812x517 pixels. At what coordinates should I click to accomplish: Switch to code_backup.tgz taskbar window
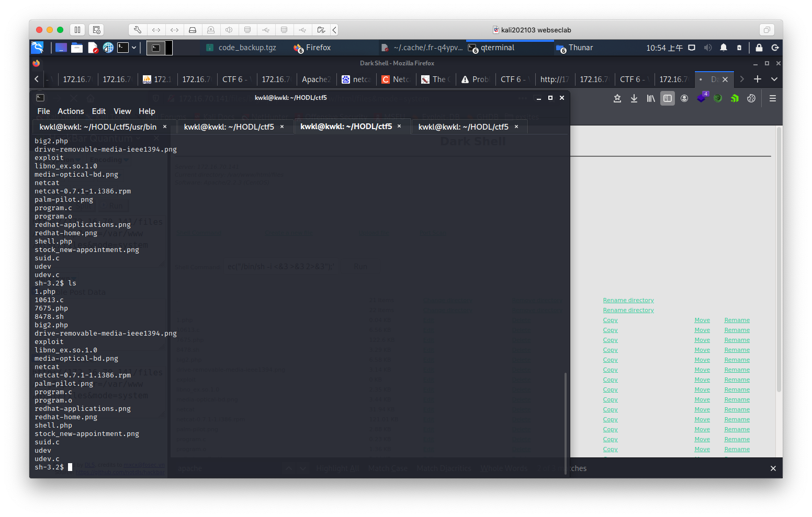click(241, 48)
